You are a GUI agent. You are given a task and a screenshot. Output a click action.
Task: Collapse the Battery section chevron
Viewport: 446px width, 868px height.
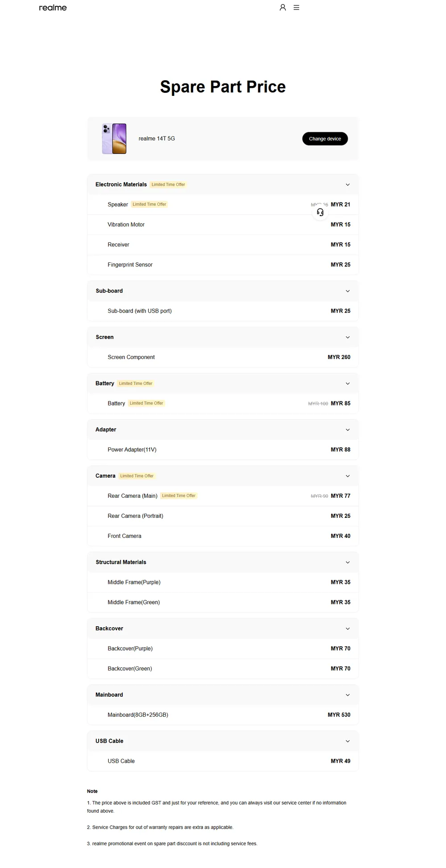[x=348, y=384]
